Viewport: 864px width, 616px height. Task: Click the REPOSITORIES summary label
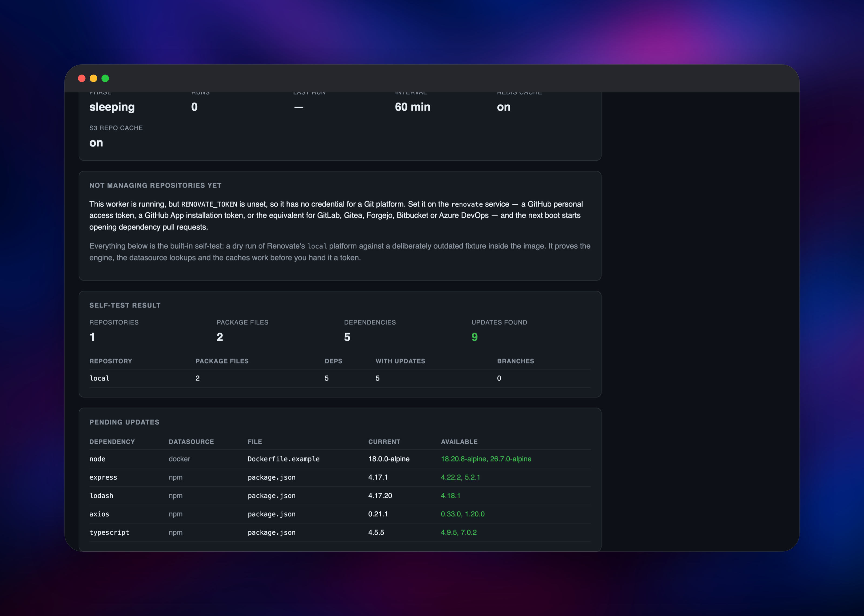pyautogui.click(x=114, y=322)
